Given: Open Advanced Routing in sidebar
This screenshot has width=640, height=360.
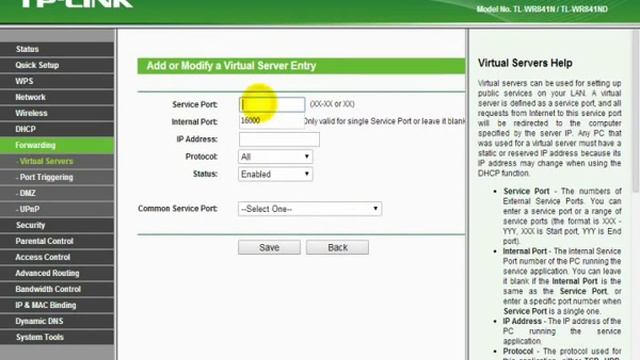Looking at the screenshot, I should click(57, 273).
